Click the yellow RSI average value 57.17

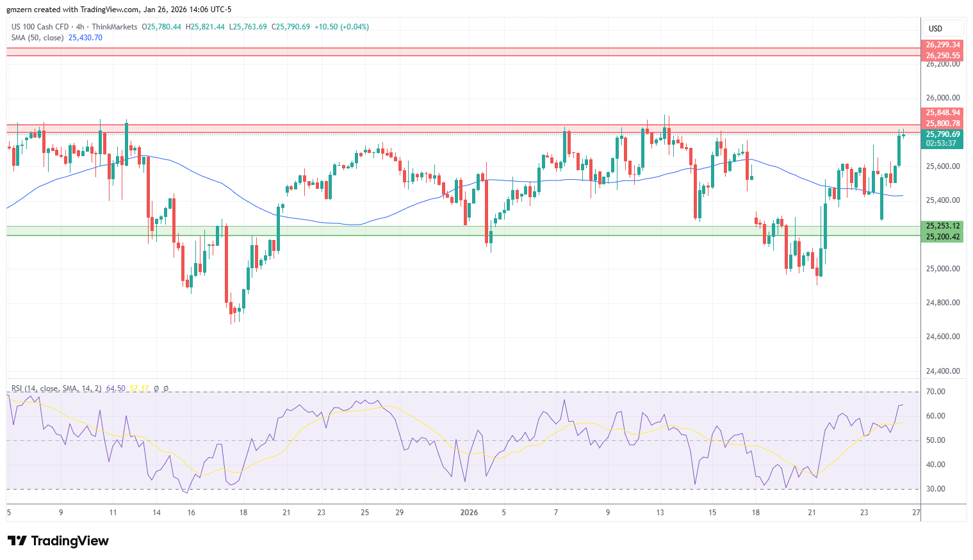point(140,388)
